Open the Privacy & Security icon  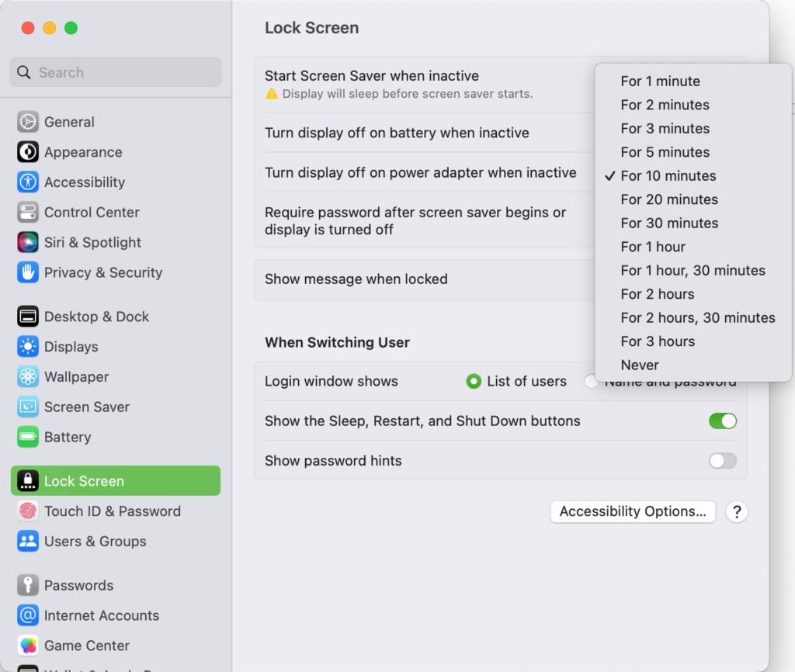click(28, 272)
